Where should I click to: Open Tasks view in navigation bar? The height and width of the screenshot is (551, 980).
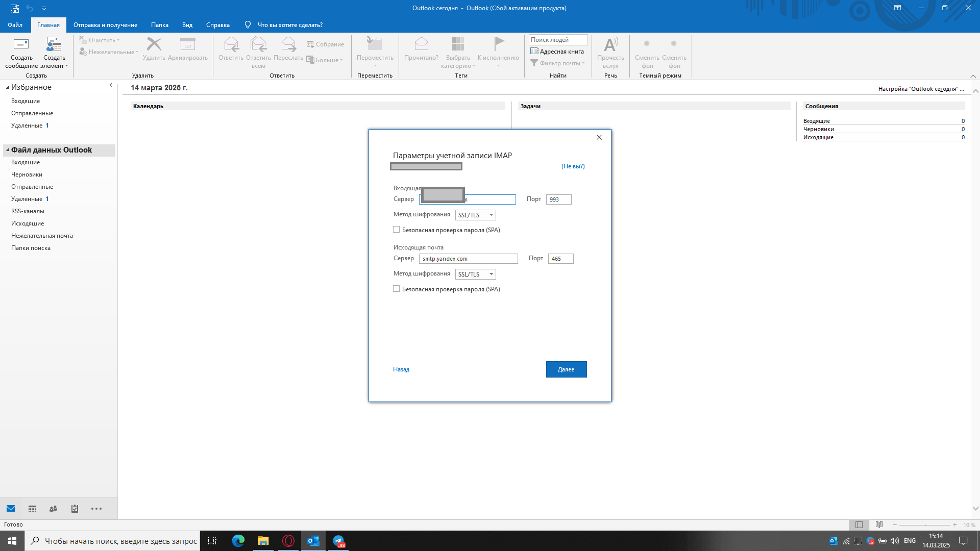75,509
